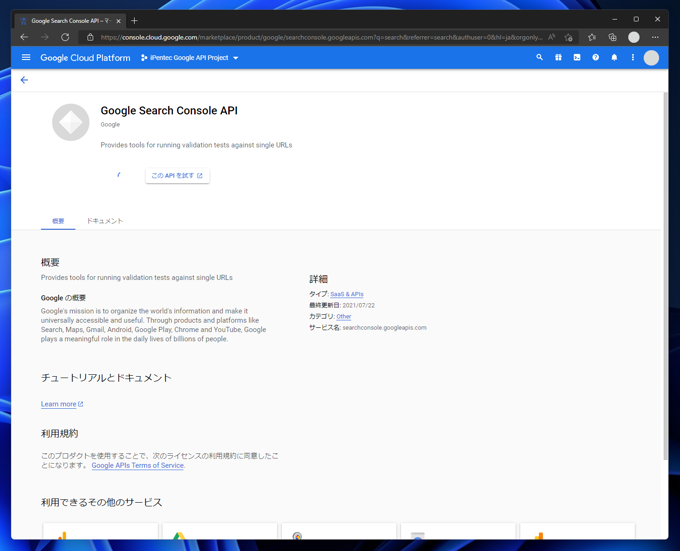The image size is (680, 551).
Task: Click the 'チュートリアルとドキュメント' heading
Action: 106,378
